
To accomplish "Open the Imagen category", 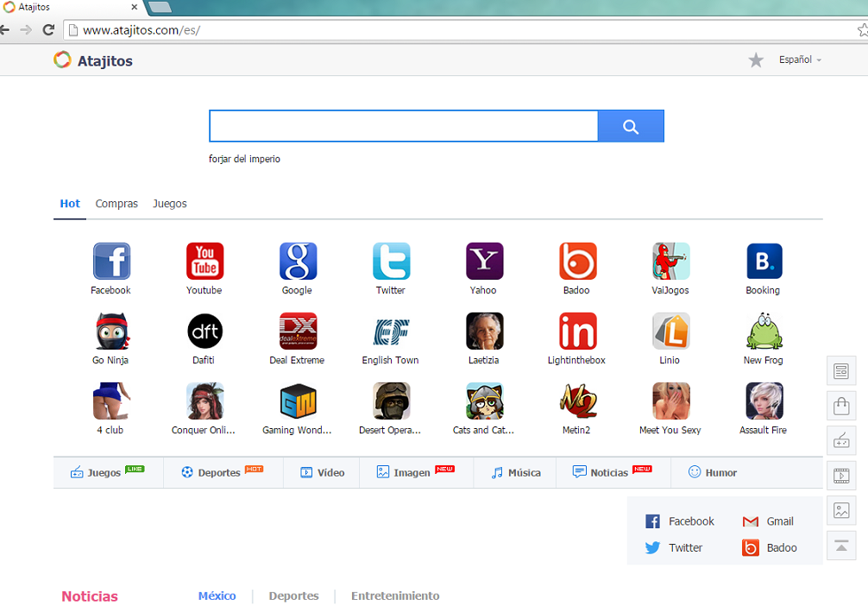I will pyautogui.click(x=416, y=472).
